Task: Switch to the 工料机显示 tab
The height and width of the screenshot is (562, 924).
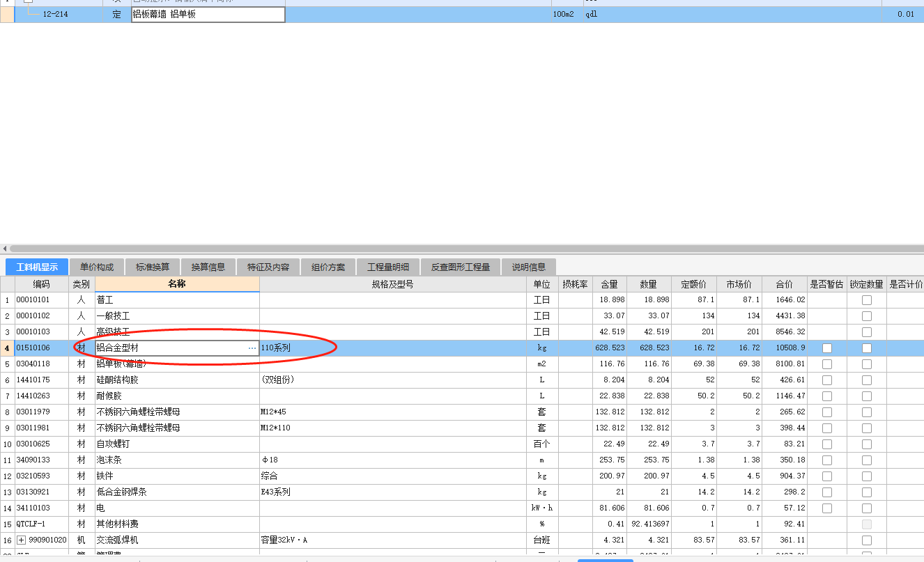Action: [x=37, y=267]
